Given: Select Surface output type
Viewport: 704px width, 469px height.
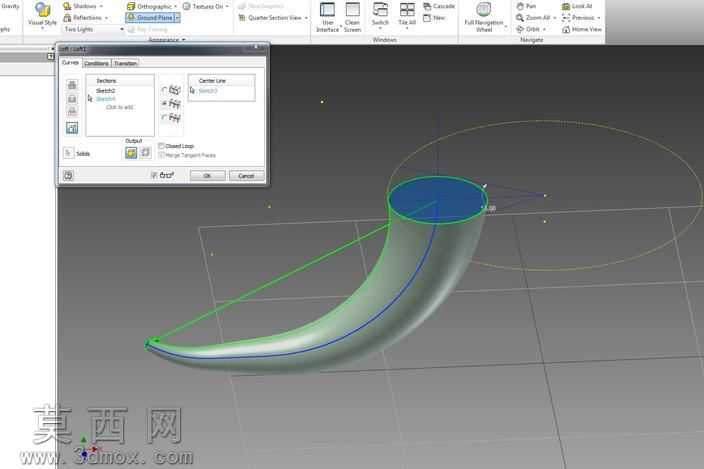Looking at the screenshot, I should coord(145,153).
